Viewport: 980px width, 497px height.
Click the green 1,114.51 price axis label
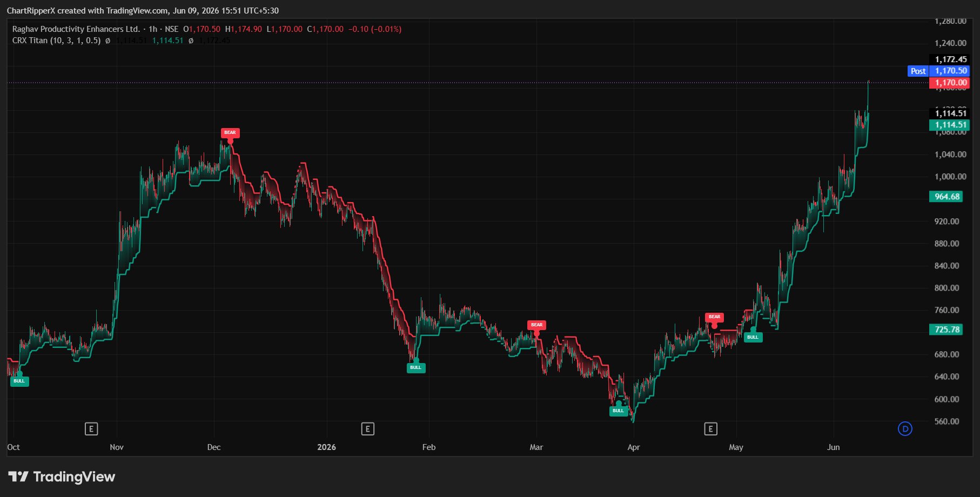[x=950, y=125]
